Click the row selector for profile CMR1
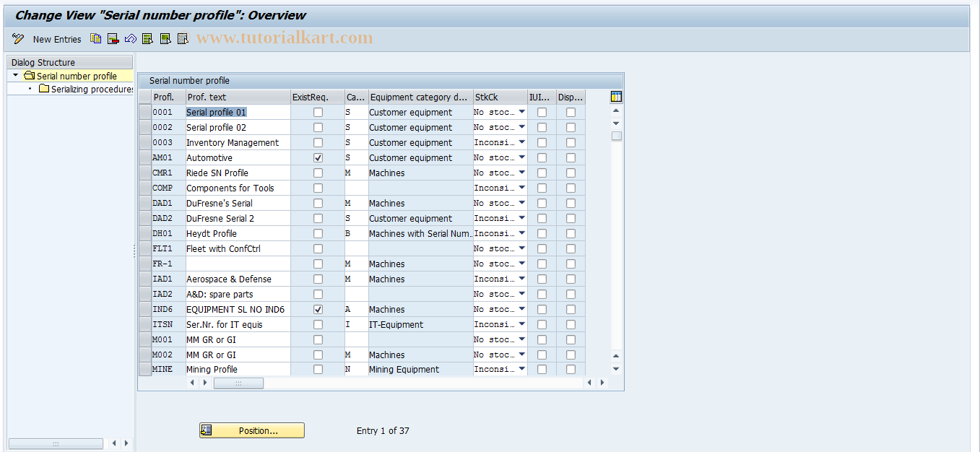Viewport: 980px width, 452px height. pos(145,173)
